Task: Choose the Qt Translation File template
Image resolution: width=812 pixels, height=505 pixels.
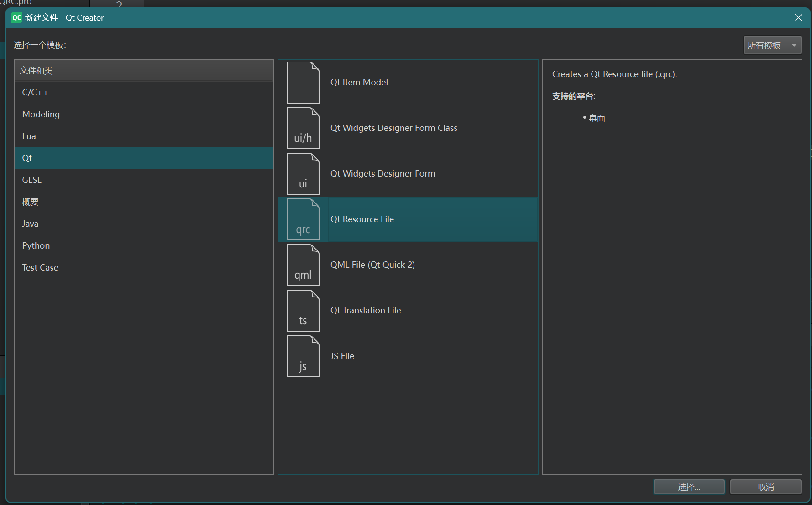Action: point(408,311)
